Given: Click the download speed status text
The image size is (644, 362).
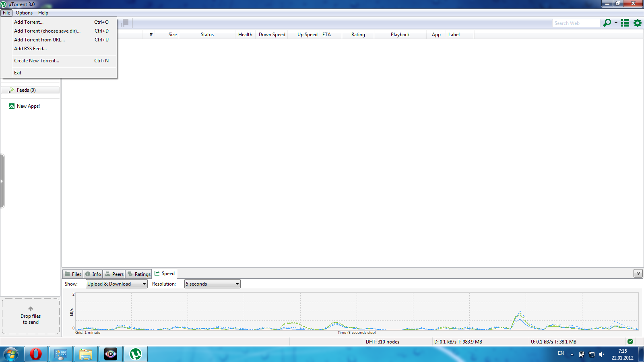Looking at the screenshot, I should [458, 342].
